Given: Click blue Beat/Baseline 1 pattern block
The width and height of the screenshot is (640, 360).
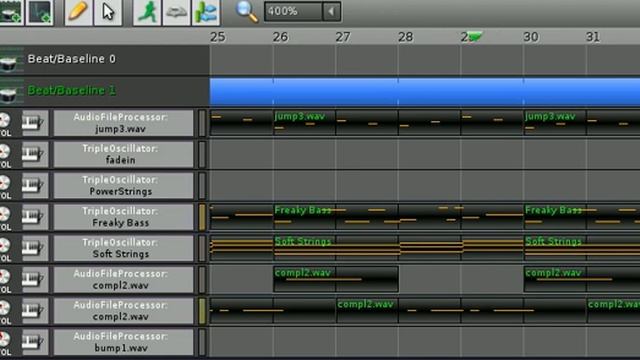Looking at the screenshot, I should (x=424, y=92).
